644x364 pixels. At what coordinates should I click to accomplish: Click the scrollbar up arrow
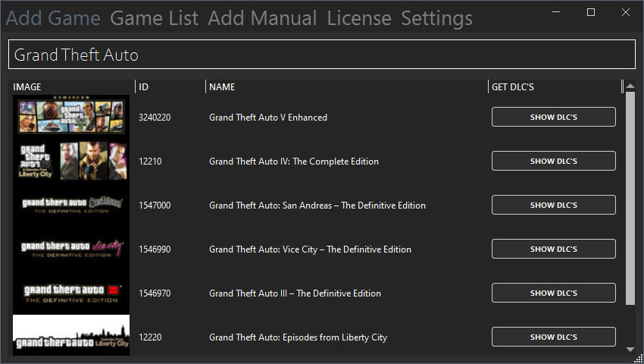pos(630,86)
